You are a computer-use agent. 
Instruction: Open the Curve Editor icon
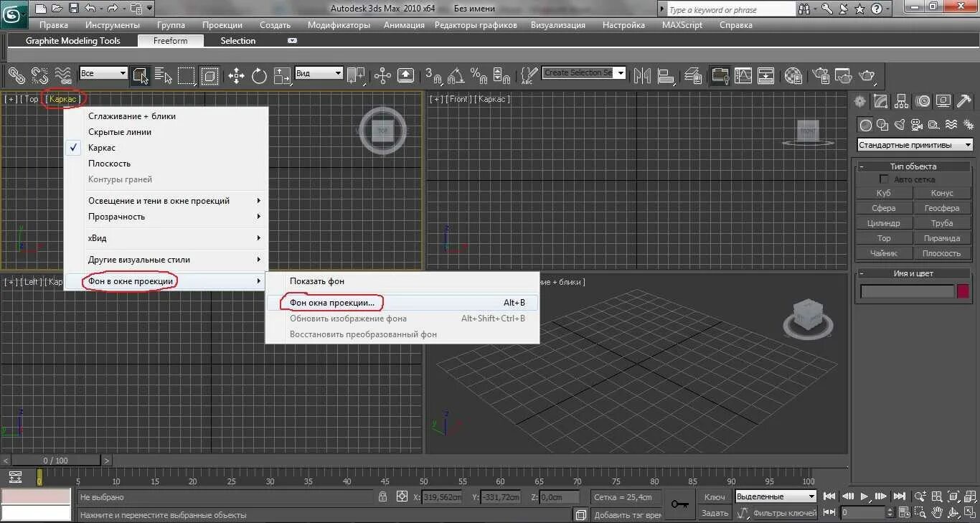pyautogui.click(x=743, y=75)
